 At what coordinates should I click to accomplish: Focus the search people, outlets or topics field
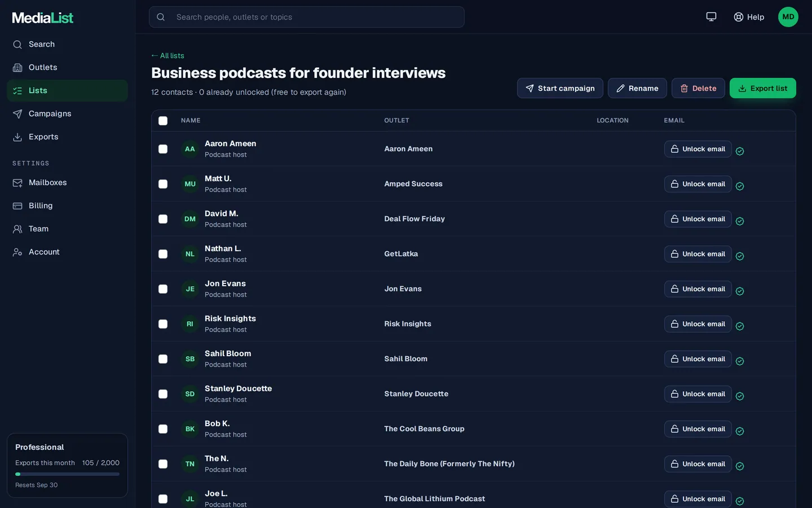tap(307, 17)
